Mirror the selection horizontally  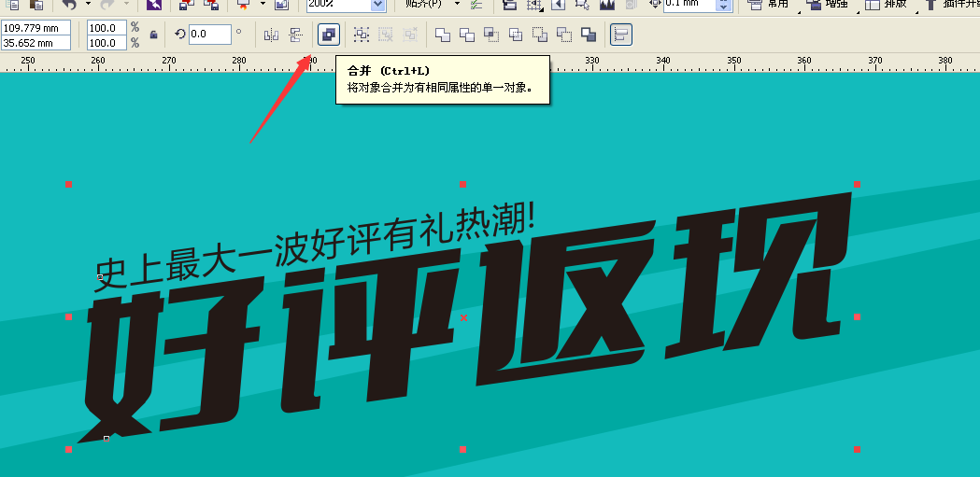click(x=272, y=35)
